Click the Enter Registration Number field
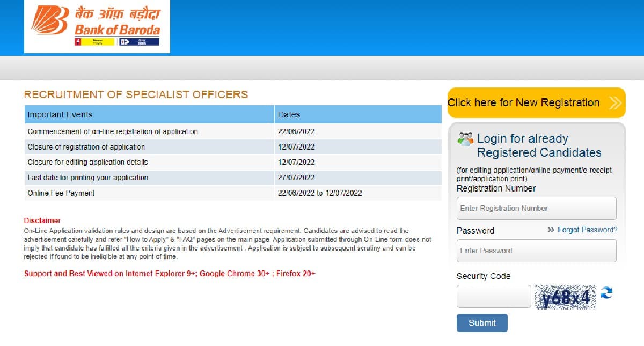Screen dimensions: 644x346 536,208
